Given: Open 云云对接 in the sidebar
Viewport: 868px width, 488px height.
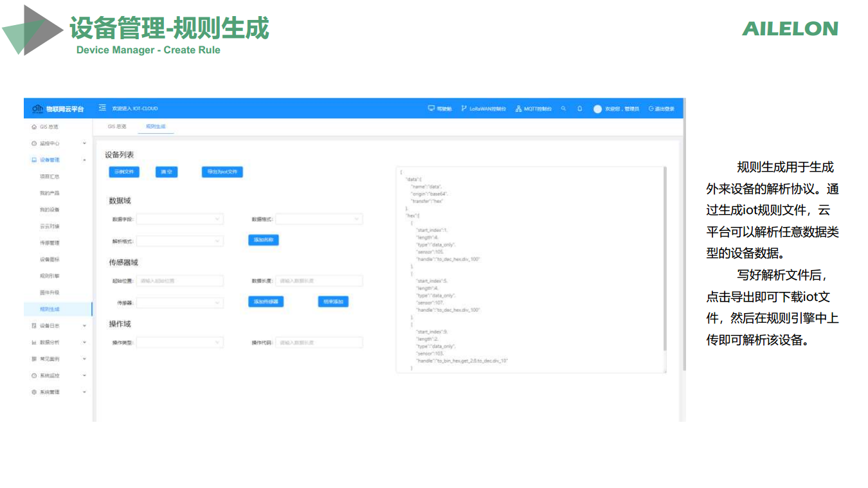Looking at the screenshot, I should coord(50,226).
